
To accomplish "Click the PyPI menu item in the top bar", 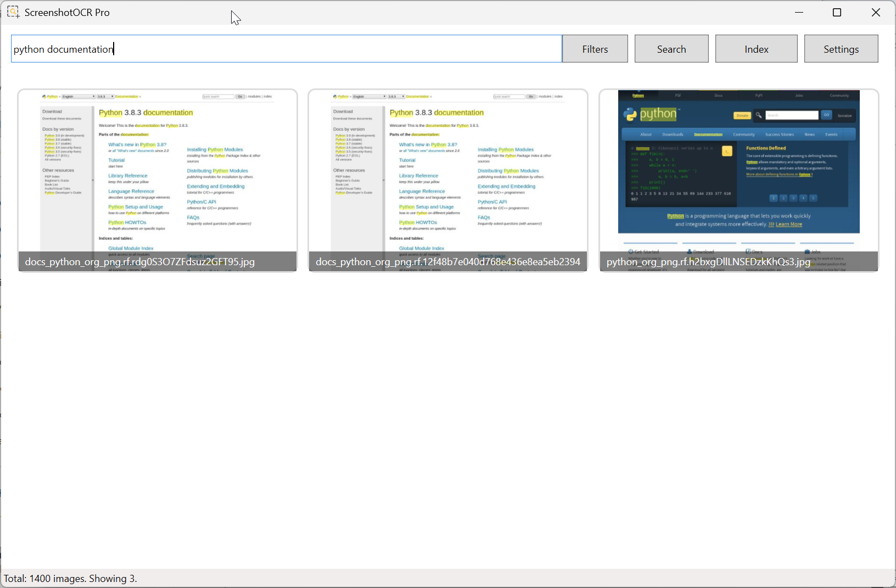I will [x=759, y=95].
